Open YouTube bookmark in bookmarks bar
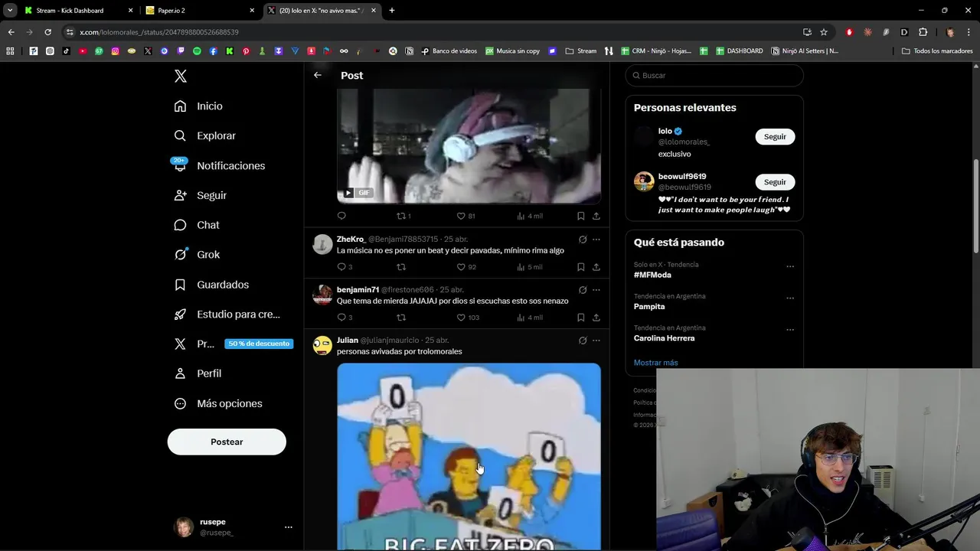The height and width of the screenshot is (551, 980). coord(83,51)
